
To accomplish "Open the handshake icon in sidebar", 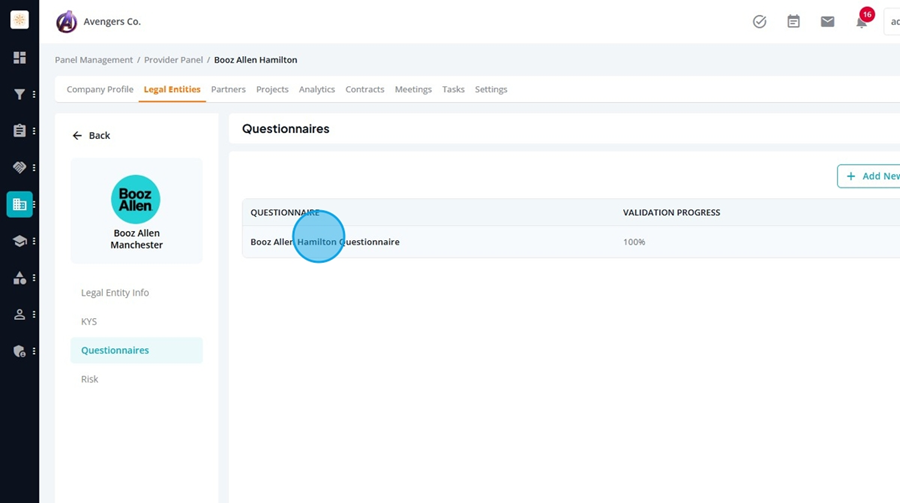I will pyautogui.click(x=20, y=168).
